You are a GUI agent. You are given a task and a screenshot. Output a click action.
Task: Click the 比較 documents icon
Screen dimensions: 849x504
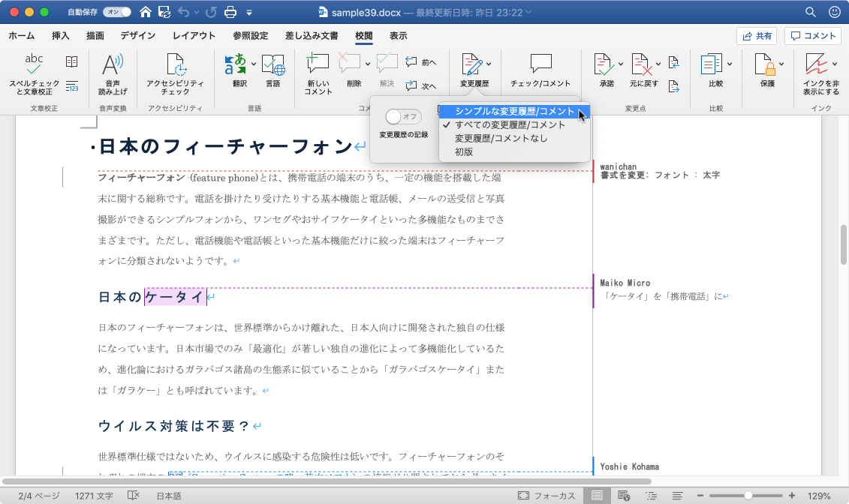(x=711, y=66)
